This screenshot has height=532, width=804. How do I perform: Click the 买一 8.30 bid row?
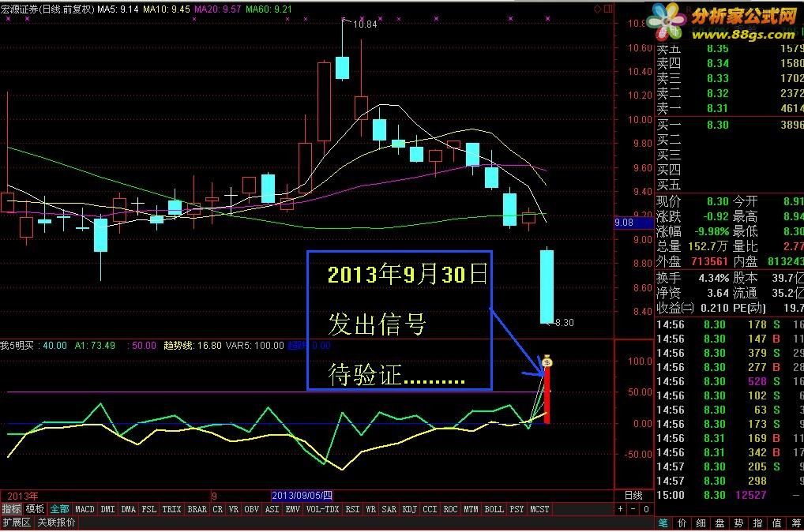click(x=730, y=125)
